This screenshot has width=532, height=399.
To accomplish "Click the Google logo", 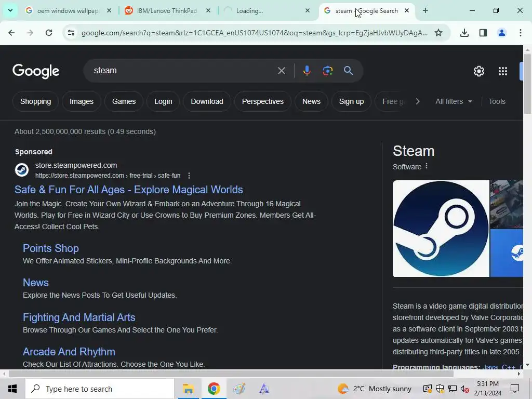I will pyautogui.click(x=36, y=71).
